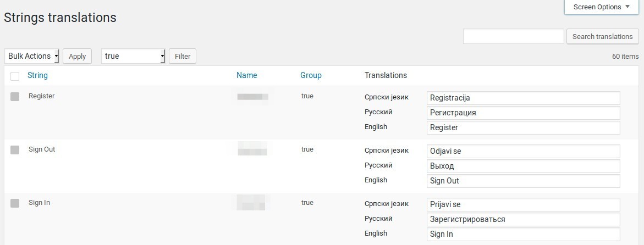Open the Screen Options panel
Viewport: 644px width, 245px height.
[601, 7]
